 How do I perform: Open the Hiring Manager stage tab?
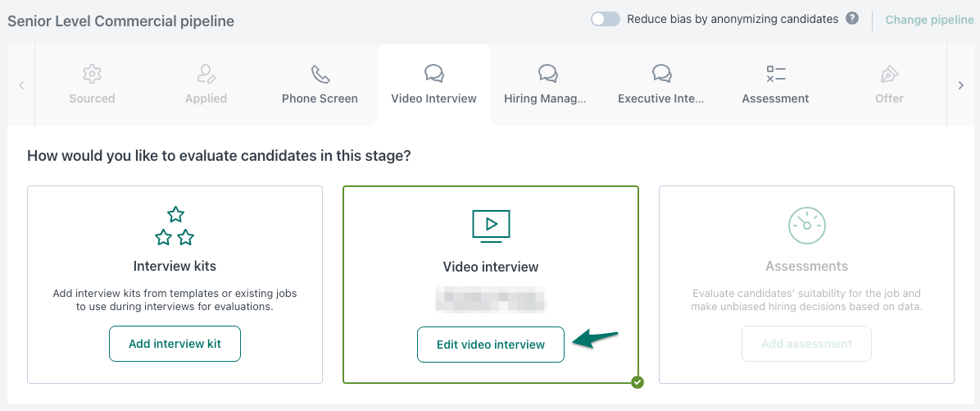point(546,85)
